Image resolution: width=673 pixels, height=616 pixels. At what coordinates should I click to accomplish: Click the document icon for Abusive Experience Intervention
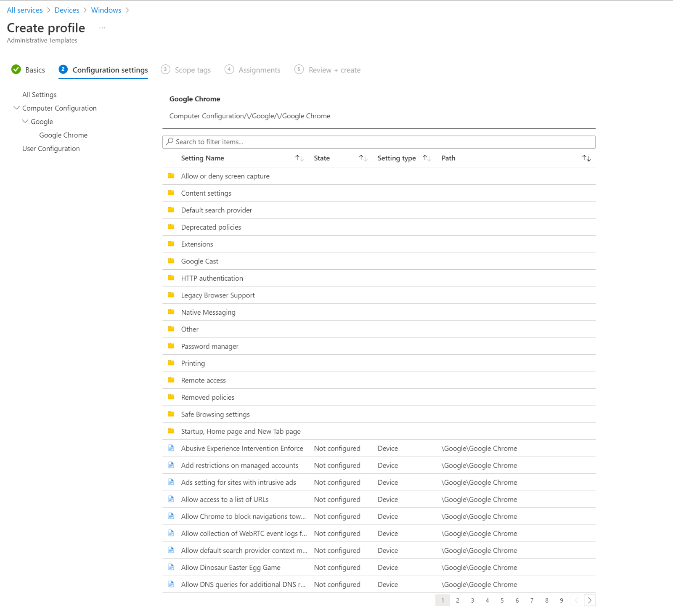point(171,448)
